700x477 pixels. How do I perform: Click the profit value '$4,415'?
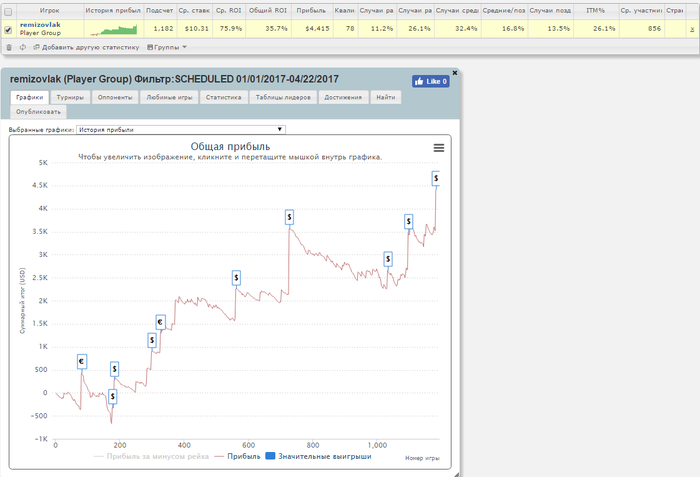point(317,29)
